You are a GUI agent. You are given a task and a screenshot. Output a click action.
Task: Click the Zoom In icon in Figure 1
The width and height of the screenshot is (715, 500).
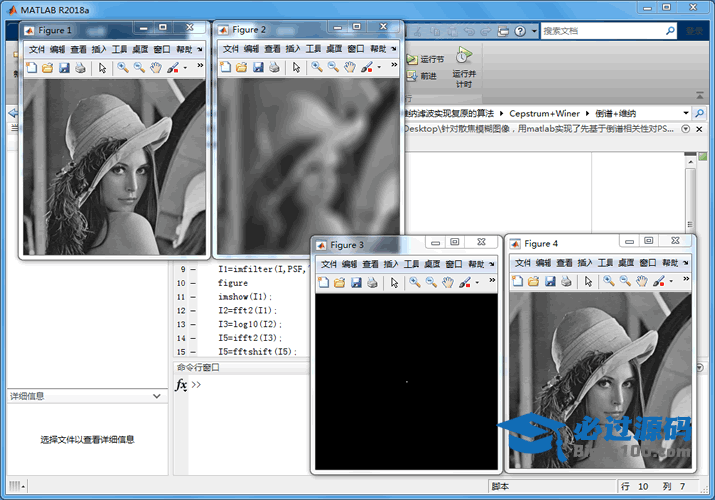coord(123,68)
